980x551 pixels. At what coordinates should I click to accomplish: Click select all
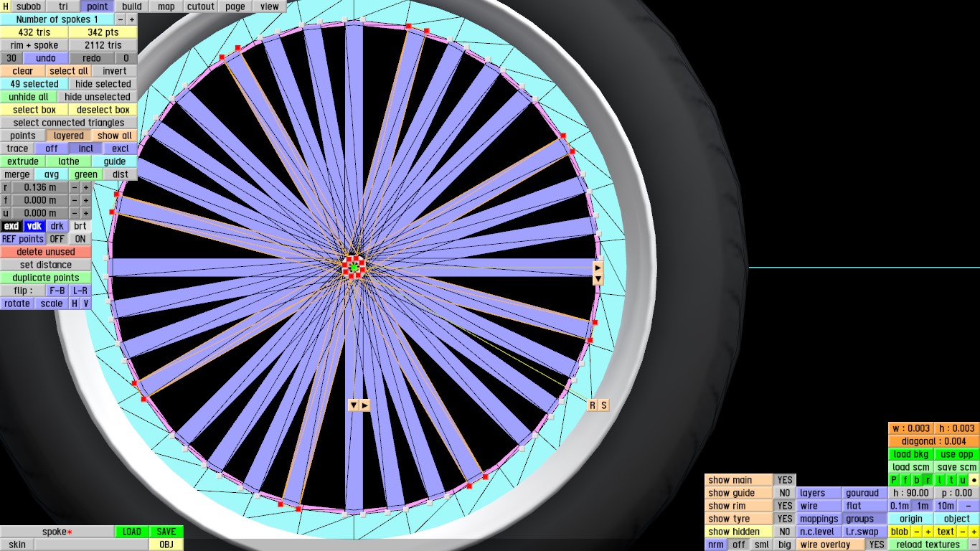tap(69, 71)
